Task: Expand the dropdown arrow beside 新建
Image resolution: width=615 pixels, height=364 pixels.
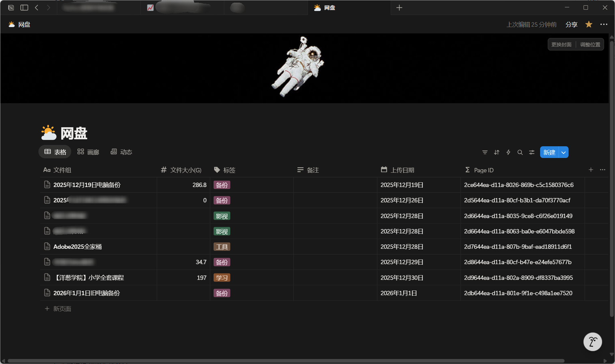Action: click(x=564, y=152)
